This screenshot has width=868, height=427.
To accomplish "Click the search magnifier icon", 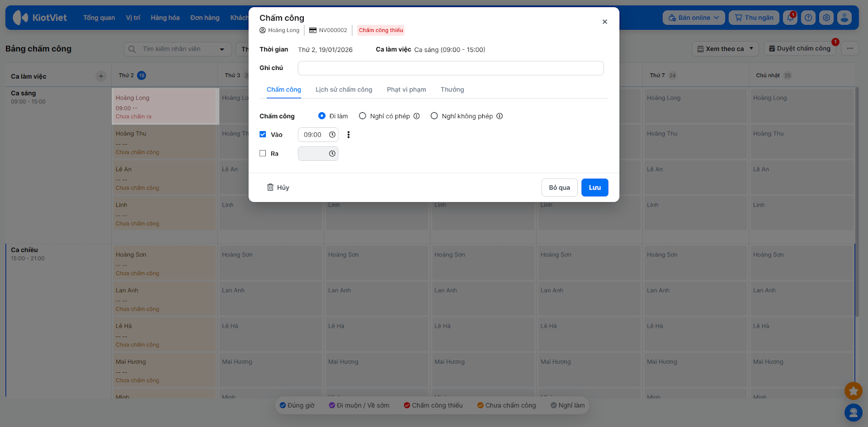I will tap(132, 49).
